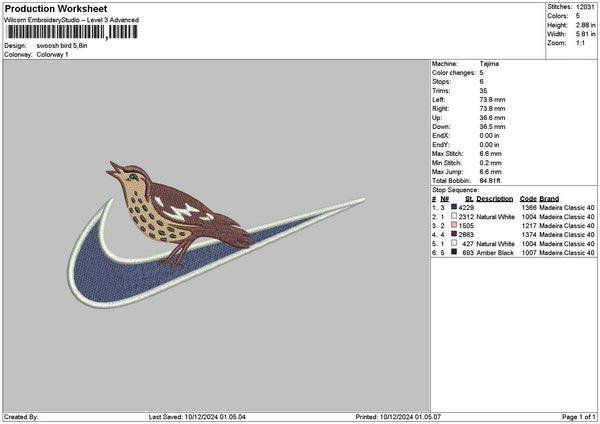
Task: Click the 'N#' column header
Action: 444,199
